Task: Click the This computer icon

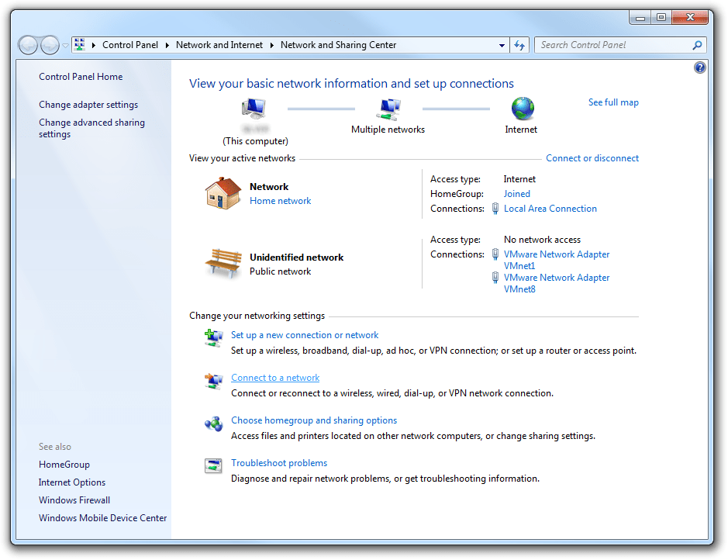Action: tap(254, 109)
